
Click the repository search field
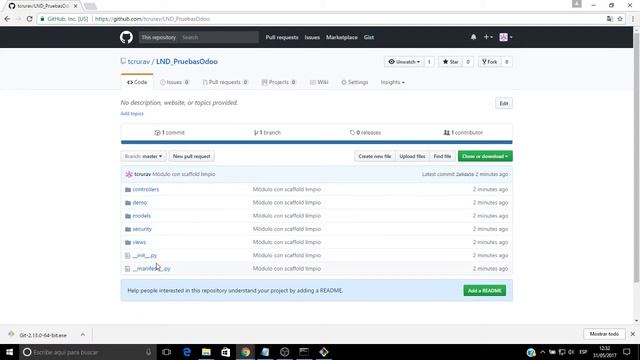coord(219,37)
